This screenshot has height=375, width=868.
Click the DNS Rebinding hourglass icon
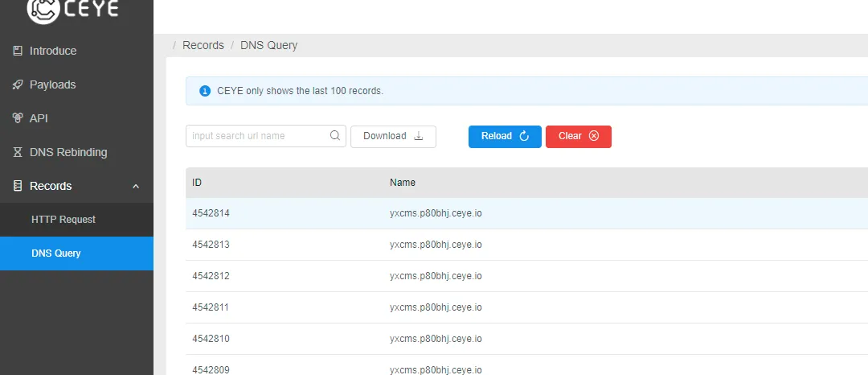click(x=18, y=152)
